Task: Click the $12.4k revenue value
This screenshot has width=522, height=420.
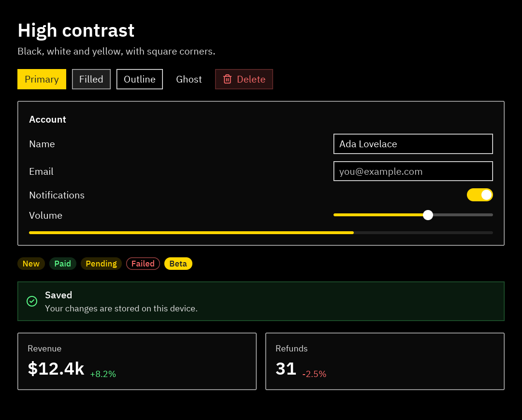Action: tap(56, 369)
